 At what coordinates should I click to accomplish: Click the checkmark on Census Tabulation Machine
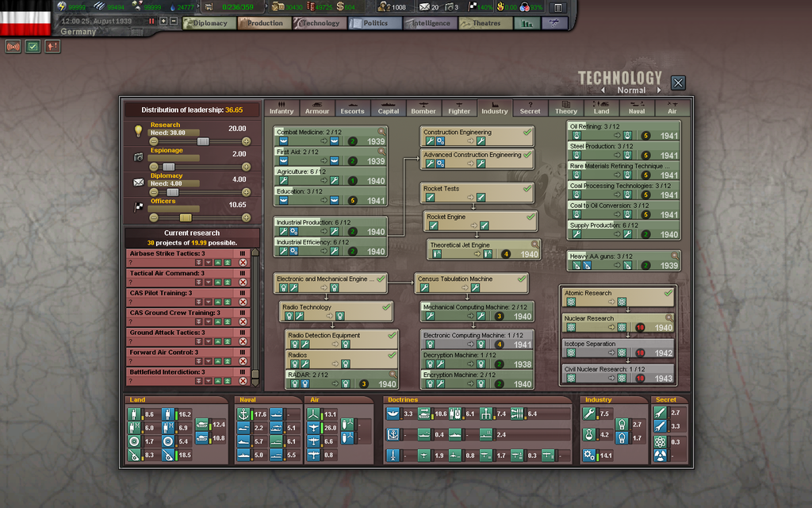coord(522,279)
